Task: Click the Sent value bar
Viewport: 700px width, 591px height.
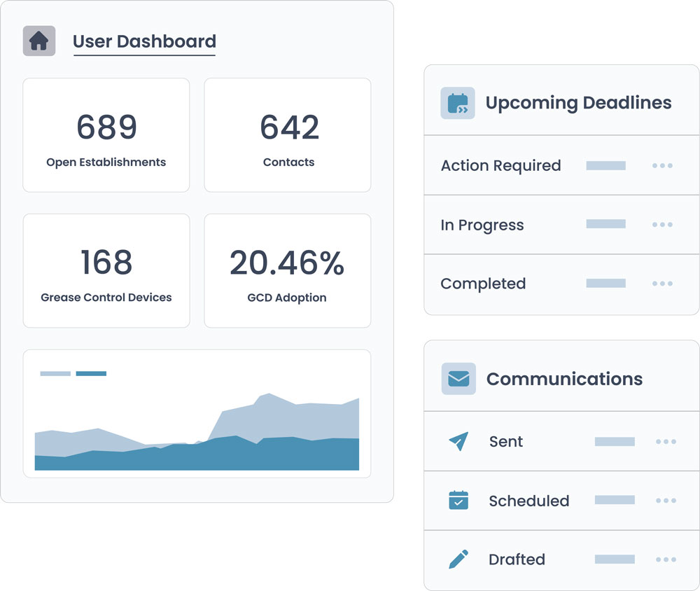Action: pyautogui.click(x=615, y=441)
